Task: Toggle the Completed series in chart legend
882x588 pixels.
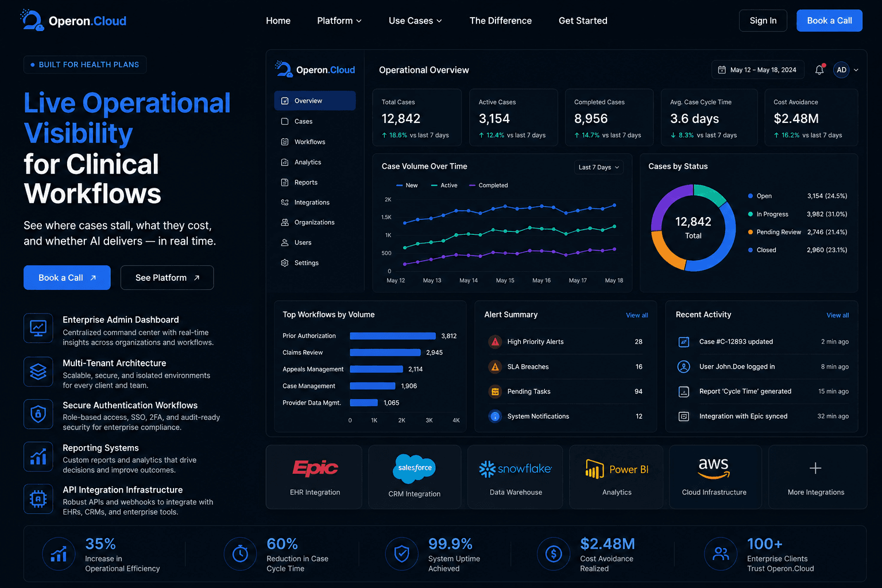Action: [x=489, y=185]
